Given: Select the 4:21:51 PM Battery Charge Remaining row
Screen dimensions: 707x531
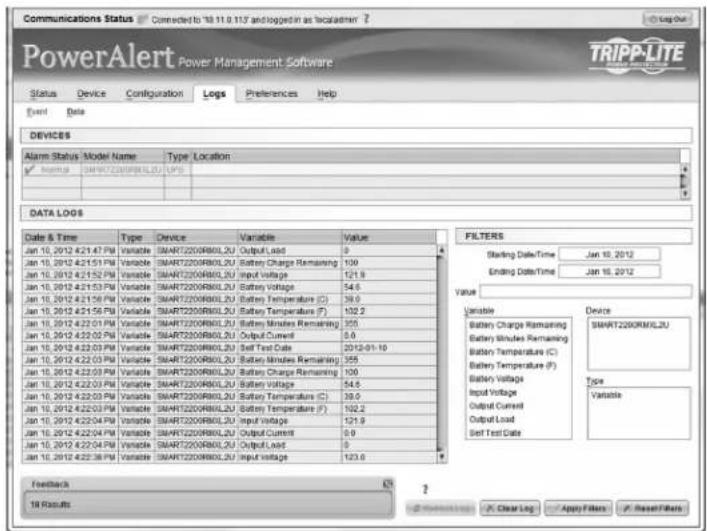Looking at the screenshot, I should click(229, 262).
